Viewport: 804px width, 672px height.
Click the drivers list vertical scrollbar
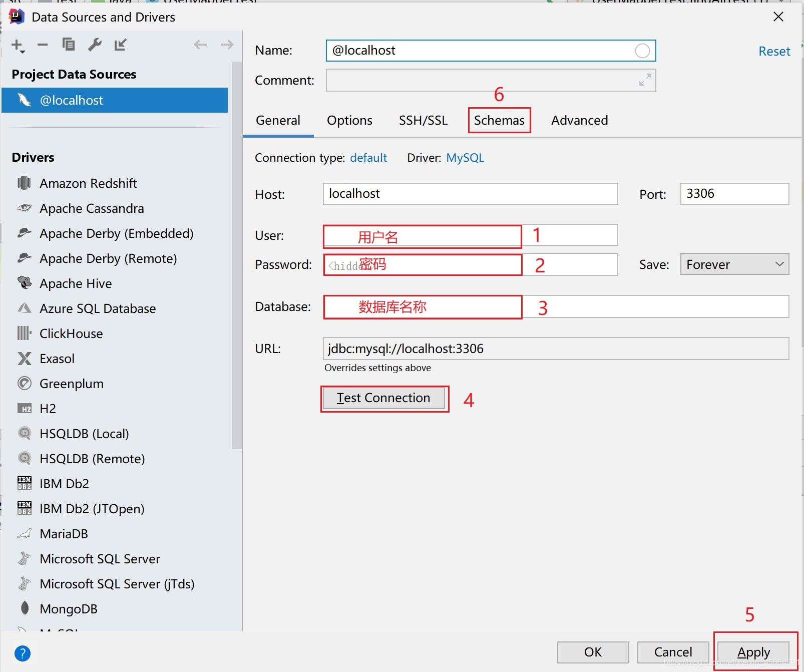click(237, 255)
